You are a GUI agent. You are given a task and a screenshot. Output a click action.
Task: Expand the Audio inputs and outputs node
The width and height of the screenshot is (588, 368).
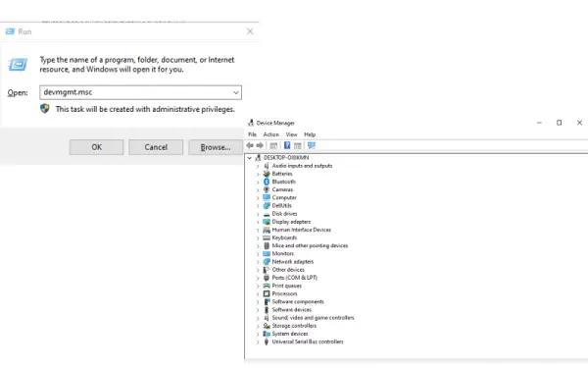[x=258, y=166]
